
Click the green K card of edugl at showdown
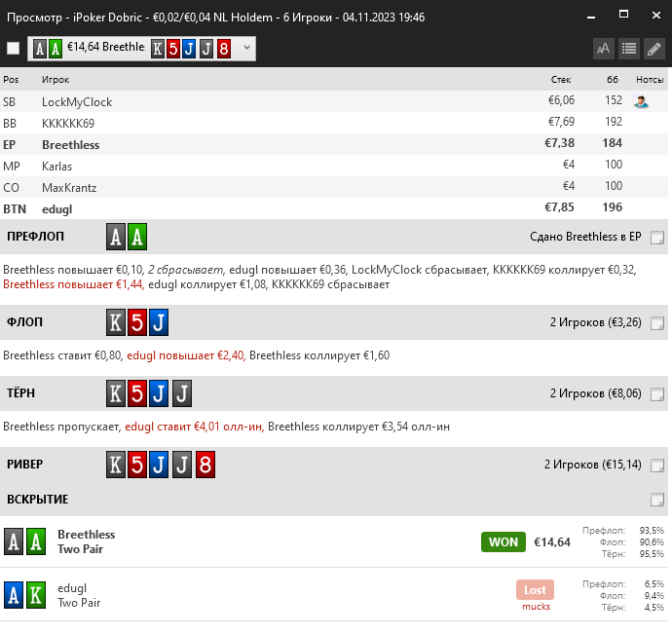(36, 595)
